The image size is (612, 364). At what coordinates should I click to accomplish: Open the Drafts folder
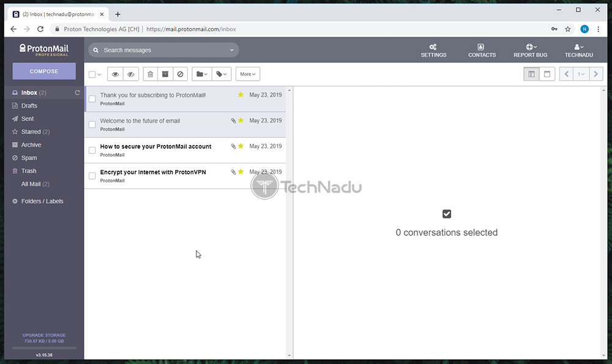[x=44, y=106]
